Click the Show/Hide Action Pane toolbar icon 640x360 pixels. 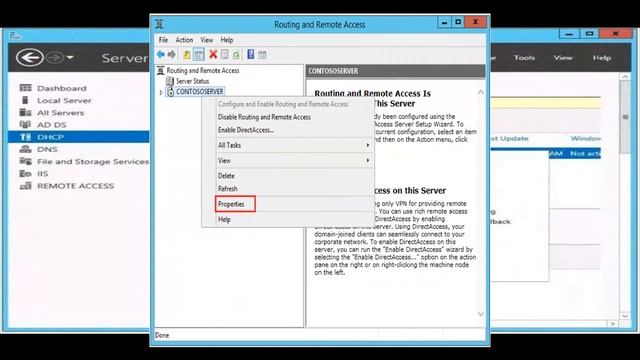(x=262, y=55)
